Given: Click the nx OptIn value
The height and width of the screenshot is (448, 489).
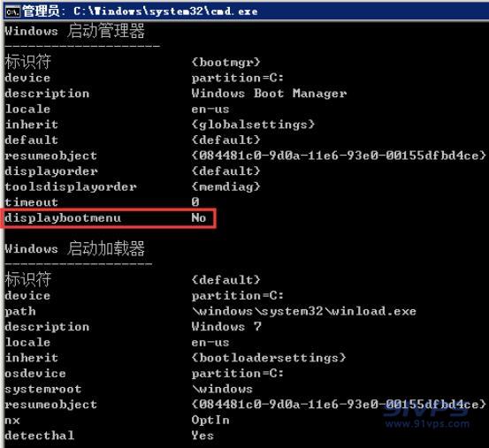Looking at the screenshot, I should click(x=210, y=420).
